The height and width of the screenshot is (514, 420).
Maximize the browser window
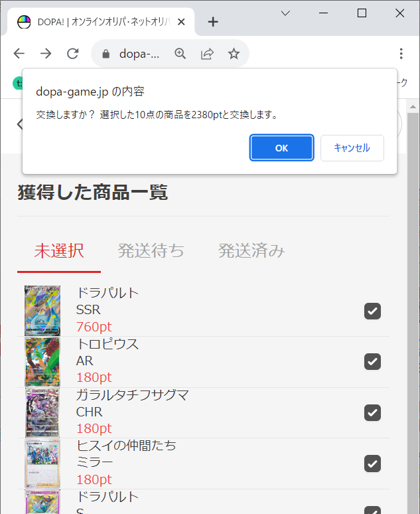click(x=362, y=13)
